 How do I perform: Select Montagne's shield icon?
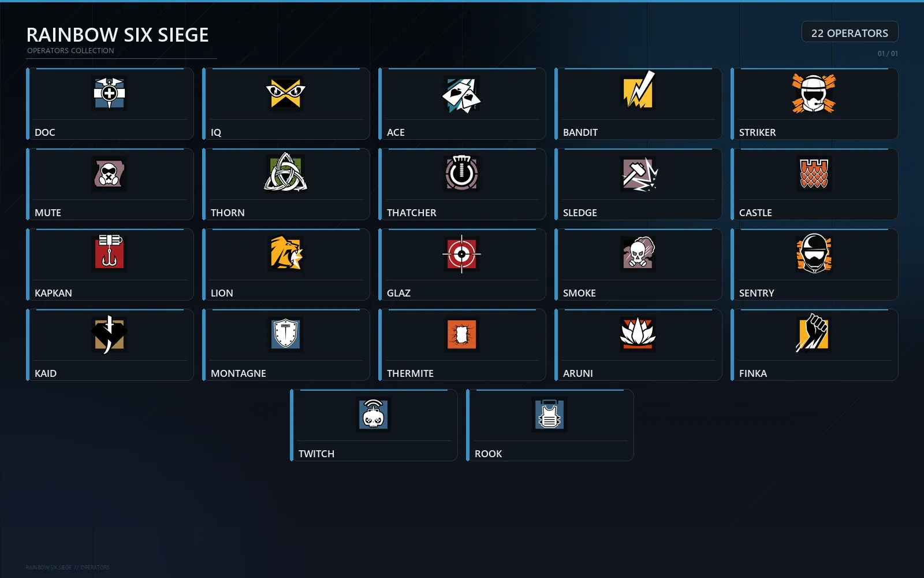coord(285,334)
